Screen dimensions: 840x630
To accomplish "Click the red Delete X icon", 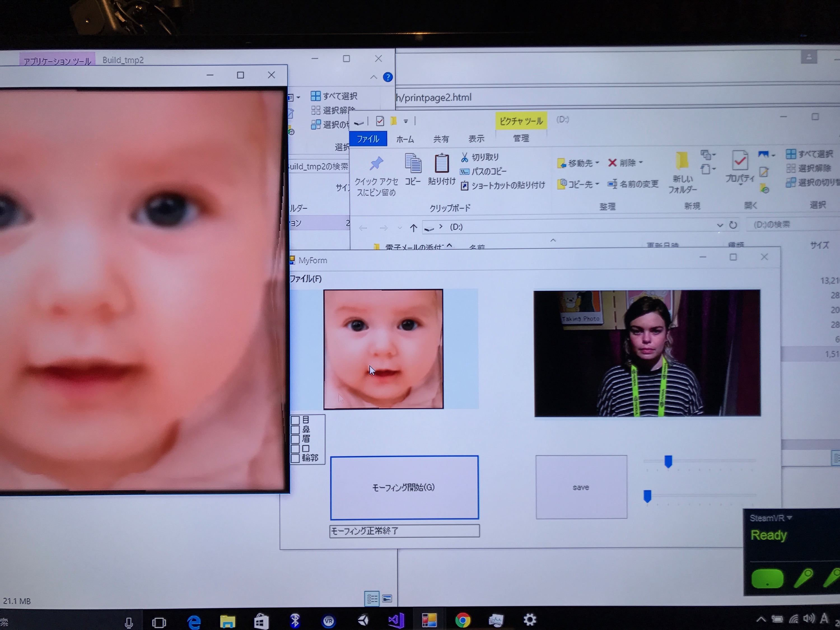I will (x=612, y=163).
